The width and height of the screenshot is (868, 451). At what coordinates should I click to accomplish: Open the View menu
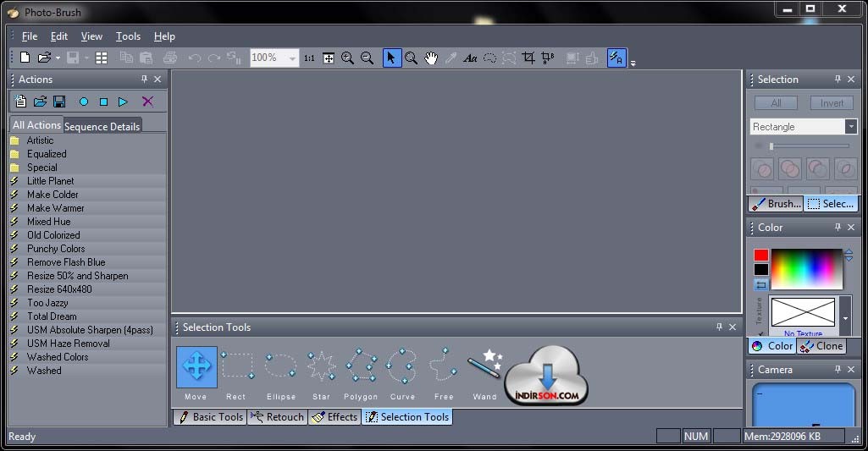tap(91, 36)
